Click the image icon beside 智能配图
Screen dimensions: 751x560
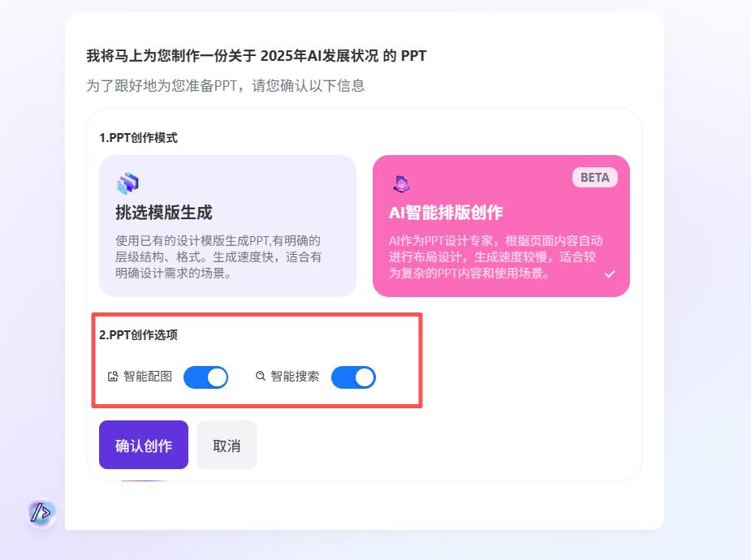click(x=113, y=377)
